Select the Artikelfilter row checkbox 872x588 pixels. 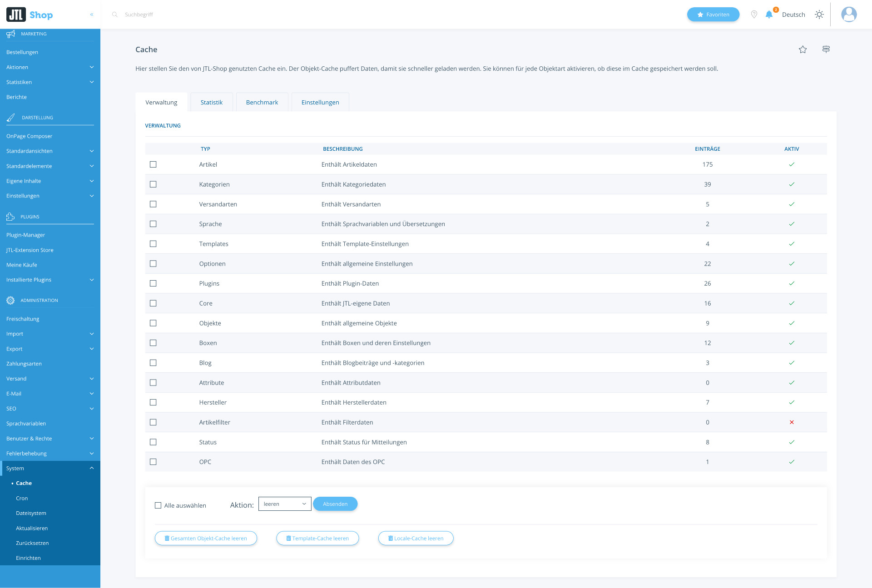(x=153, y=422)
